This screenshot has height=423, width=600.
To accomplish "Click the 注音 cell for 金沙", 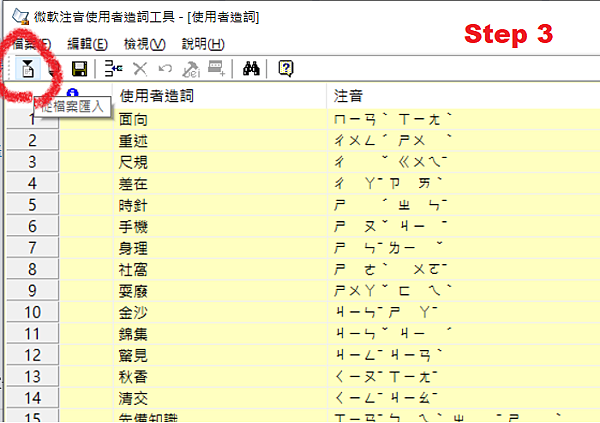I will tap(464, 312).
